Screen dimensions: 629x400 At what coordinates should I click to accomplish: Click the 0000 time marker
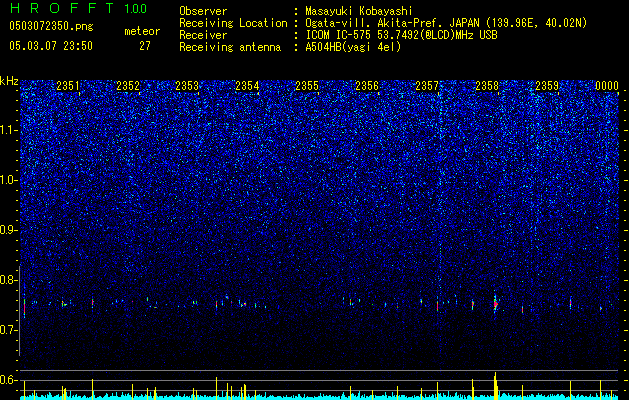(x=607, y=86)
